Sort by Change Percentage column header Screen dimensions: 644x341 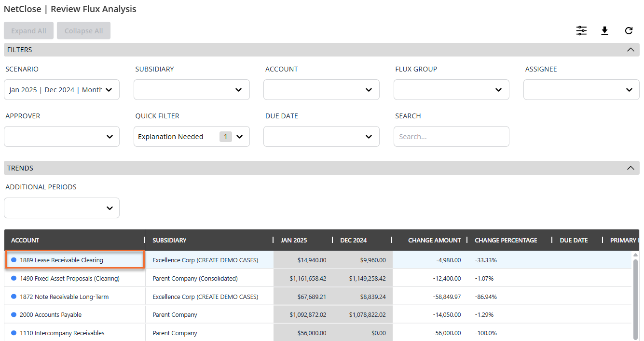[x=506, y=240]
